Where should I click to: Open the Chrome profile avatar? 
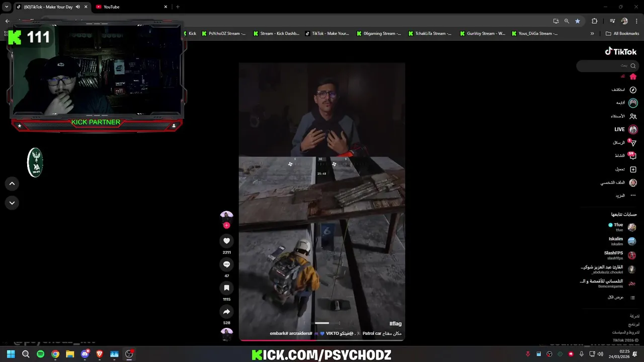click(x=624, y=21)
